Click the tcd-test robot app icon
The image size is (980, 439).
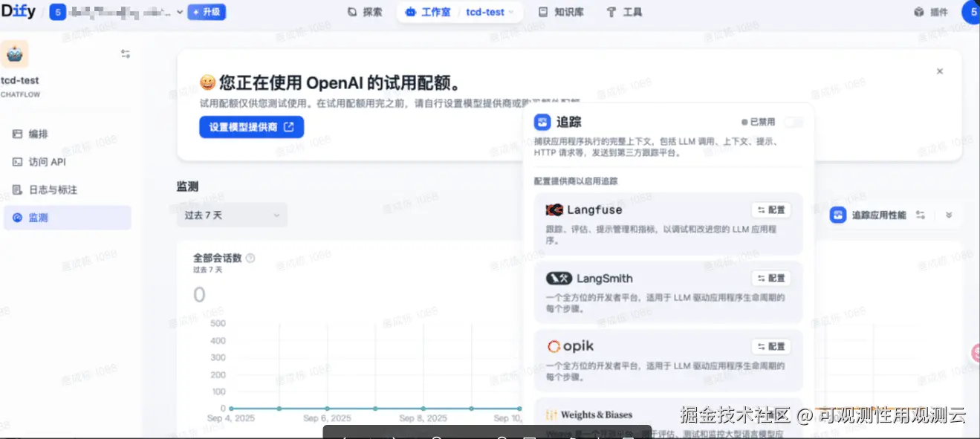(x=14, y=54)
